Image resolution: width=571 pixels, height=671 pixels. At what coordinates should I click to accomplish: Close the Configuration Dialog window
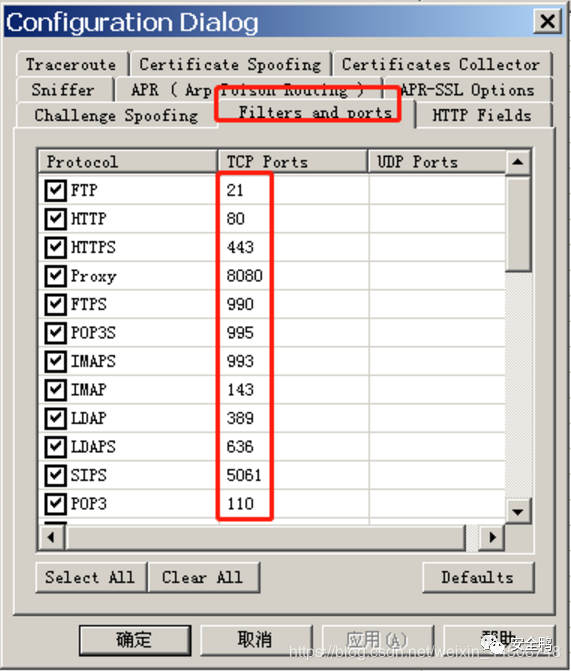tap(547, 21)
